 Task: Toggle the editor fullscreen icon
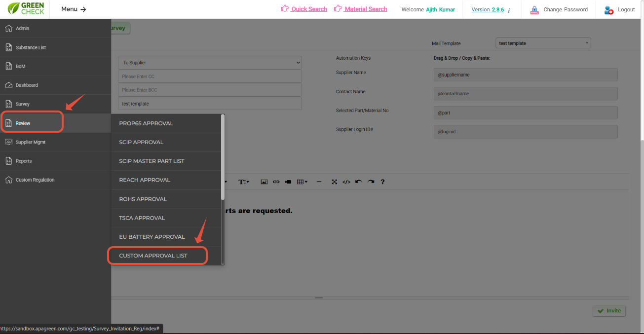(x=334, y=182)
